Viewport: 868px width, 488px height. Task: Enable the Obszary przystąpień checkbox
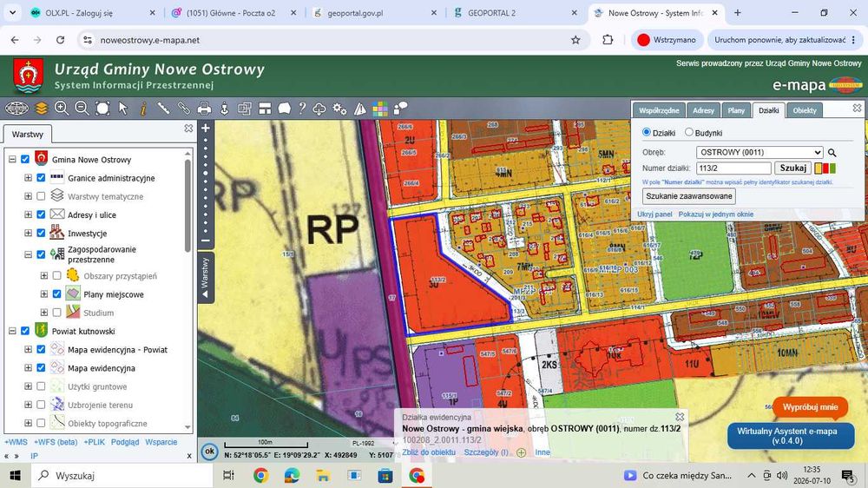[x=57, y=275]
